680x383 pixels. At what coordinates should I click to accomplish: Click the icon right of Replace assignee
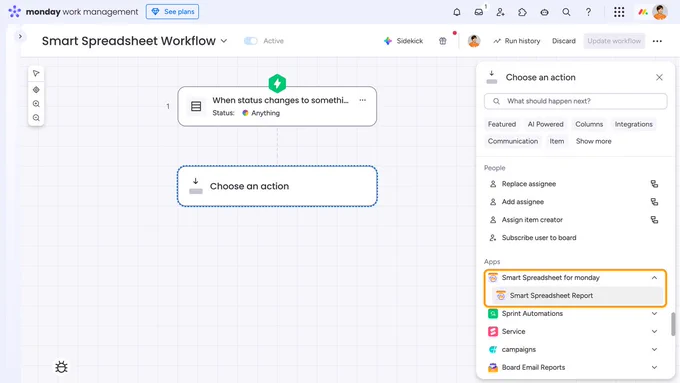coord(654,184)
